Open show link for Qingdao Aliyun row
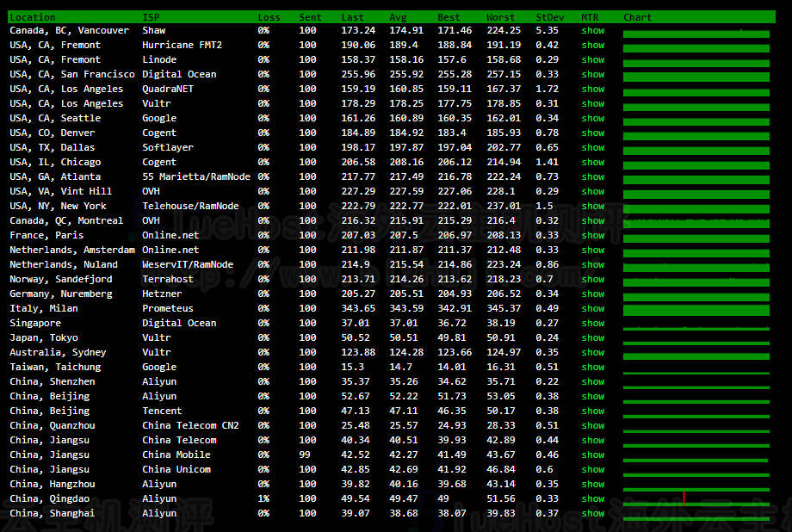 coord(592,499)
